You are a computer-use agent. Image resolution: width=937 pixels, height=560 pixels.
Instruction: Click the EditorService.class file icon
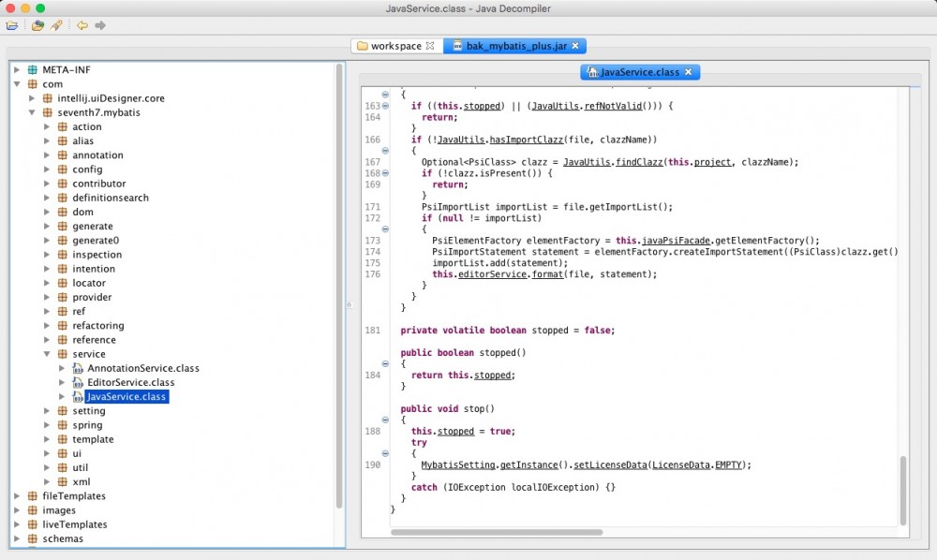[78, 383]
